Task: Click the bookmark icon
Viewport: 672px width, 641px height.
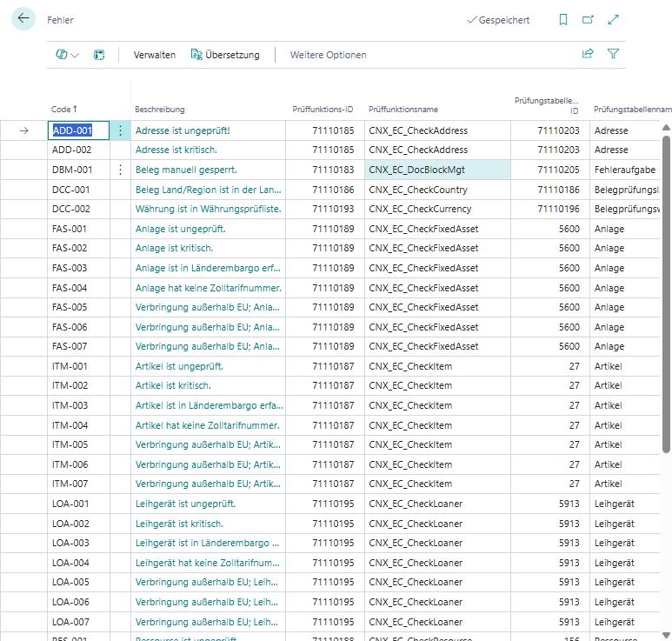Action: point(563,20)
